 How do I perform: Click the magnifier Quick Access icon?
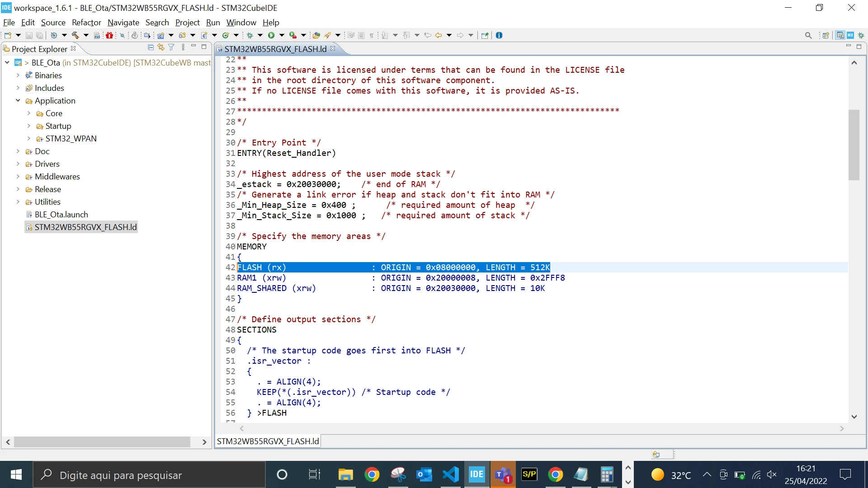(x=808, y=35)
